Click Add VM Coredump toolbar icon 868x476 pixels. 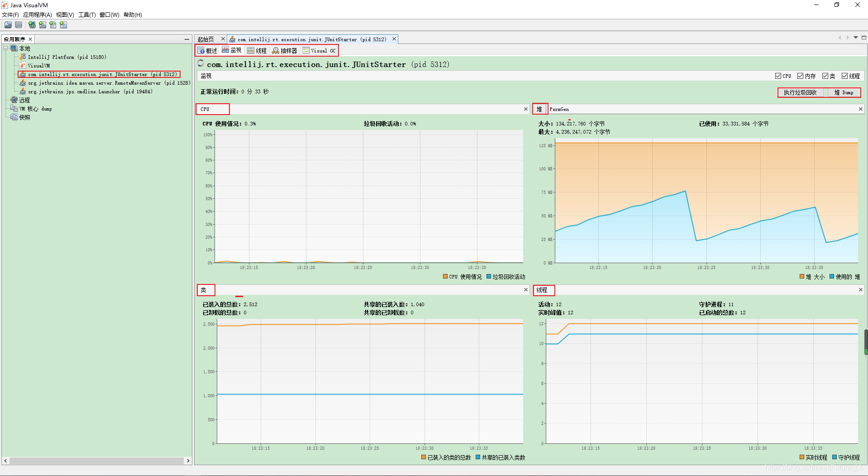click(x=53, y=25)
